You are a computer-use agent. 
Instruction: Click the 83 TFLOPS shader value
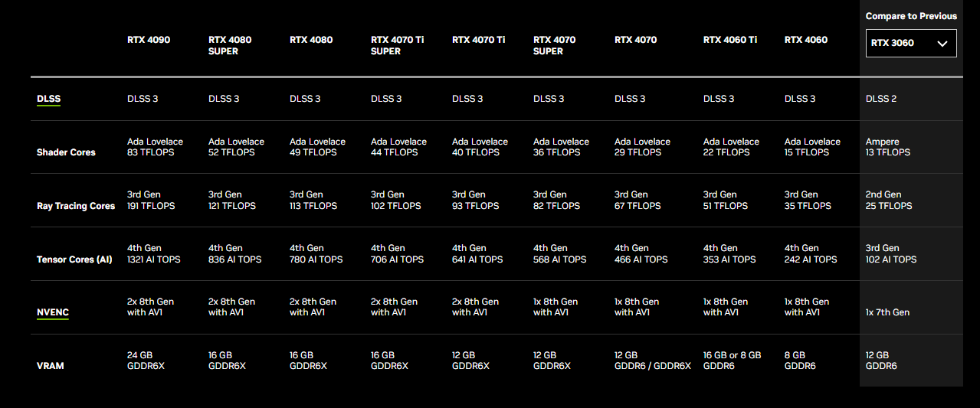151,152
